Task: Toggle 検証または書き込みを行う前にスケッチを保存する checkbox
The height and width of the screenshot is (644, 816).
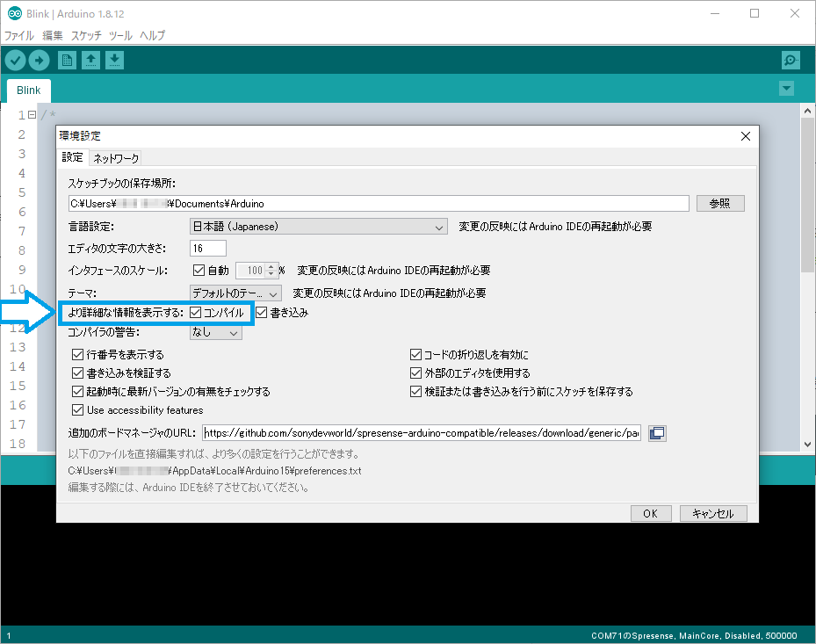Action: tap(415, 391)
